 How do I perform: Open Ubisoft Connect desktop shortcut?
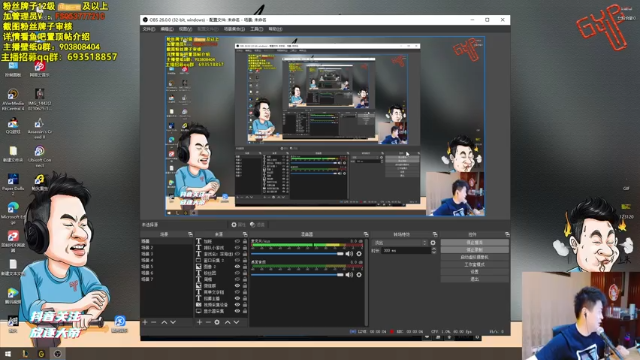click(39, 157)
